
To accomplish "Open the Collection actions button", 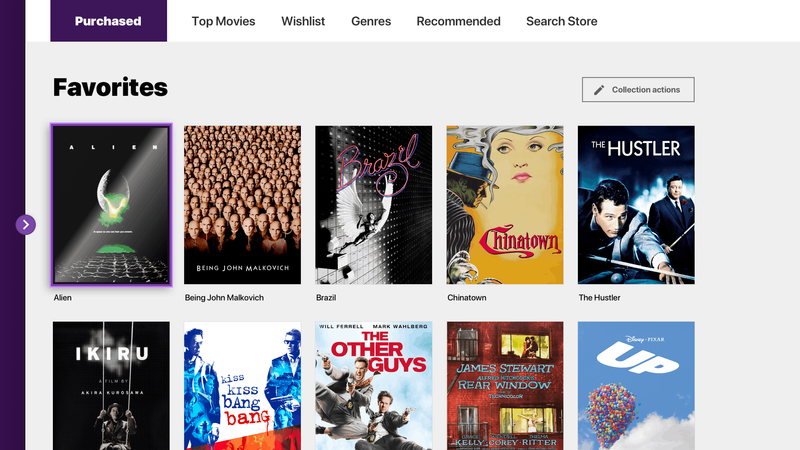I will pos(638,90).
